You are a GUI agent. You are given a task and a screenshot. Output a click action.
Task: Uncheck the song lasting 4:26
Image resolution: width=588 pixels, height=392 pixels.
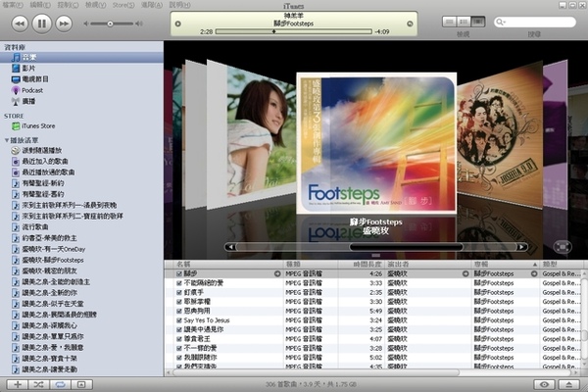(x=179, y=273)
